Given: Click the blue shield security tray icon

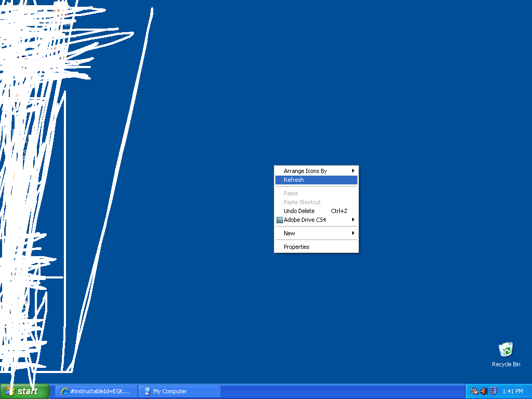Looking at the screenshot, I should [x=493, y=391].
